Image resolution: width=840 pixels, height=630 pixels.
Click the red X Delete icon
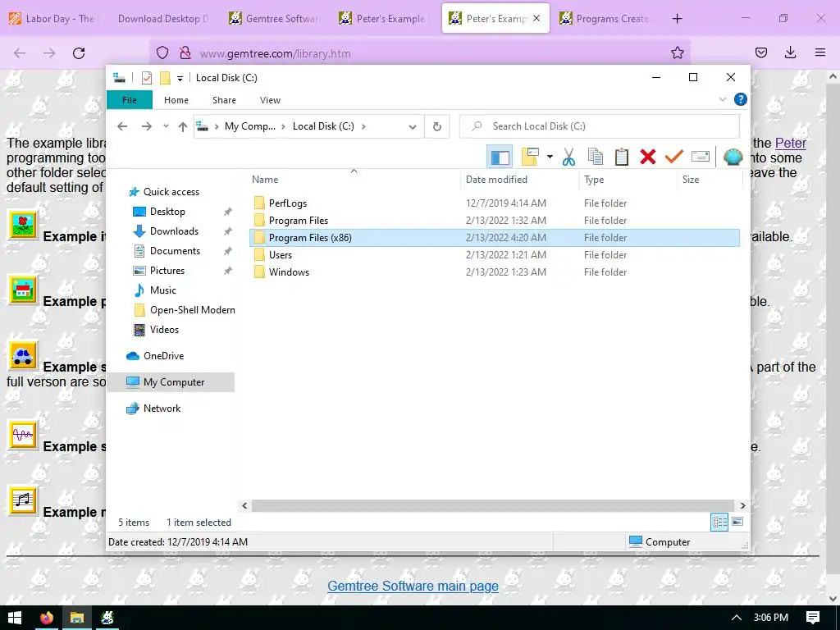click(x=648, y=157)
